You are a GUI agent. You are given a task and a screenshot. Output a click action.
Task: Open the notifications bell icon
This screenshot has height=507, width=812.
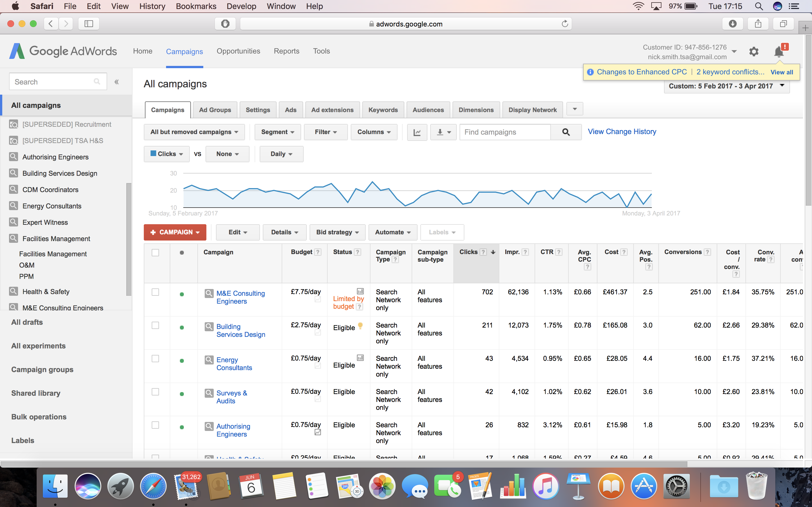(779, 52)
